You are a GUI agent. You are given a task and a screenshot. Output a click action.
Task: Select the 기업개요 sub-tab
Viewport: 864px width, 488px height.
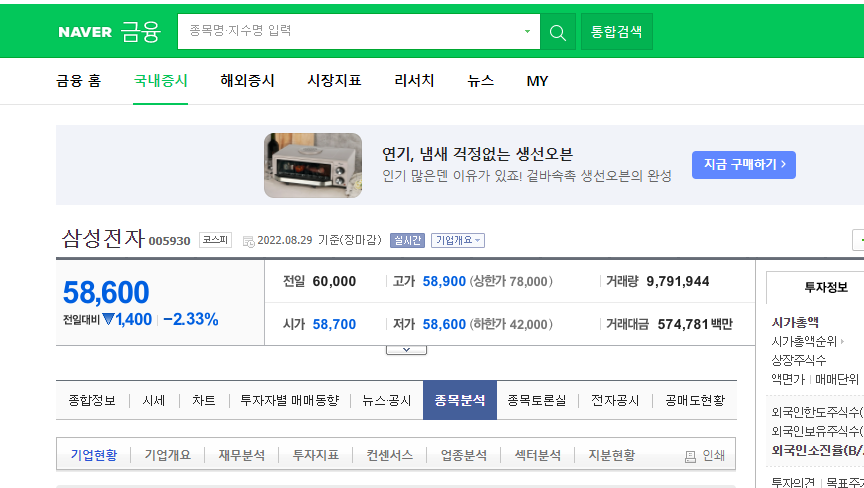(168, 456)
